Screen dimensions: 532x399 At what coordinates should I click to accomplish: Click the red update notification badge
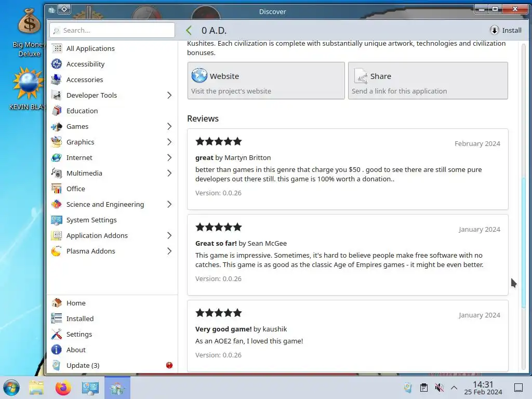[x=169, y=365]
